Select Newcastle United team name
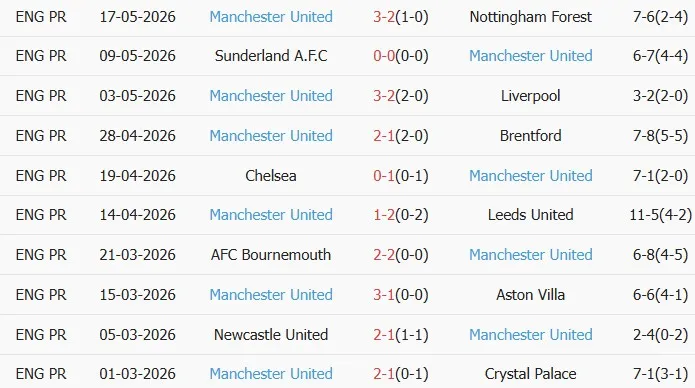Image resolution: width=695 pixels, height=388 pixels. click(271, 335)
